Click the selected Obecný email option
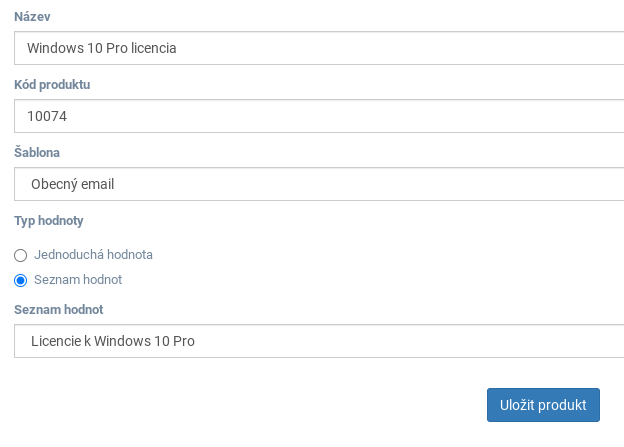 pyautogui.click(x=73, y=184)
